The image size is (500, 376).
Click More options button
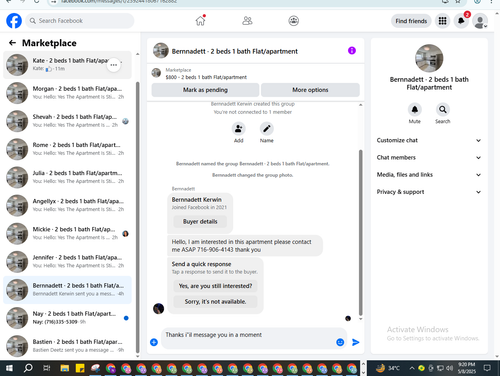pyautogui.click(x=310, y=90)
